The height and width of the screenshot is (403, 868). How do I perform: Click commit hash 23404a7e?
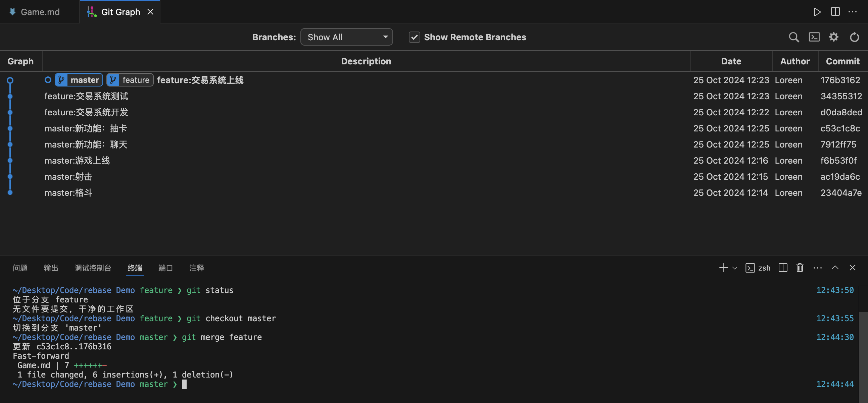[841, 193]
